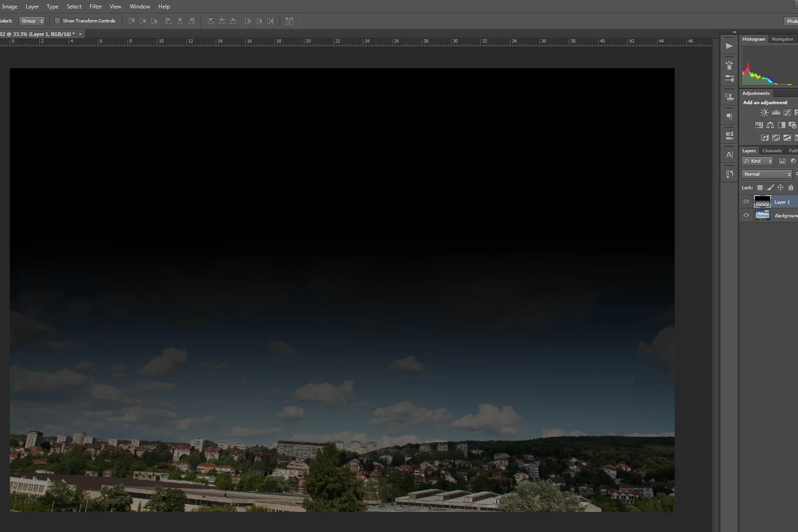Switch to the Layers tab
Viewport: 798px width, 532px height.
[x=749, y=151]
